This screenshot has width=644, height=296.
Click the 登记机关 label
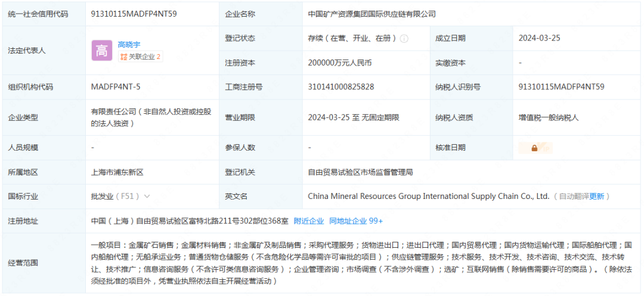[240, 173]
